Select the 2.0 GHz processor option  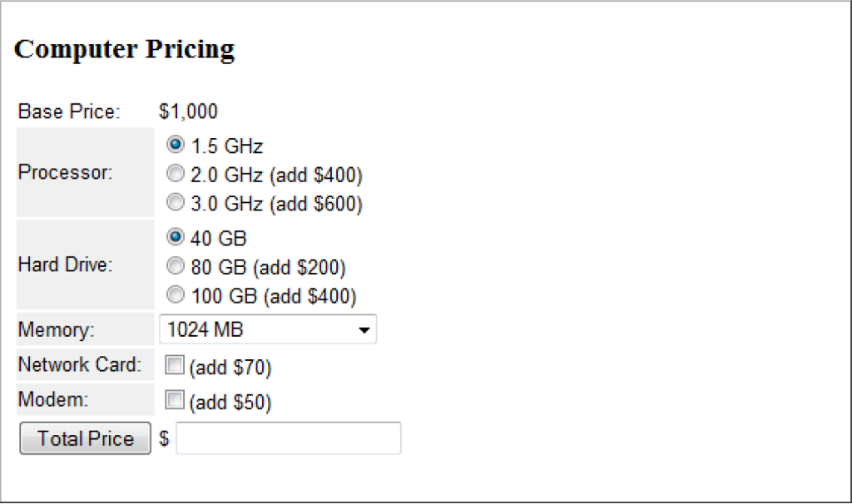(176, 173)
